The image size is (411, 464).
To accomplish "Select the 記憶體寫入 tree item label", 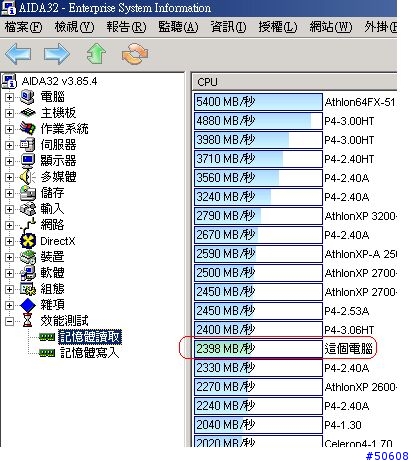I will pyautogui.click(x=89, y=353).
